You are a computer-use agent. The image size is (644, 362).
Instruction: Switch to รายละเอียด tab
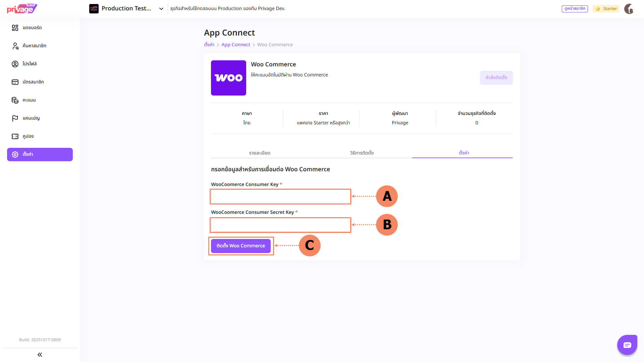click(260, 153)
